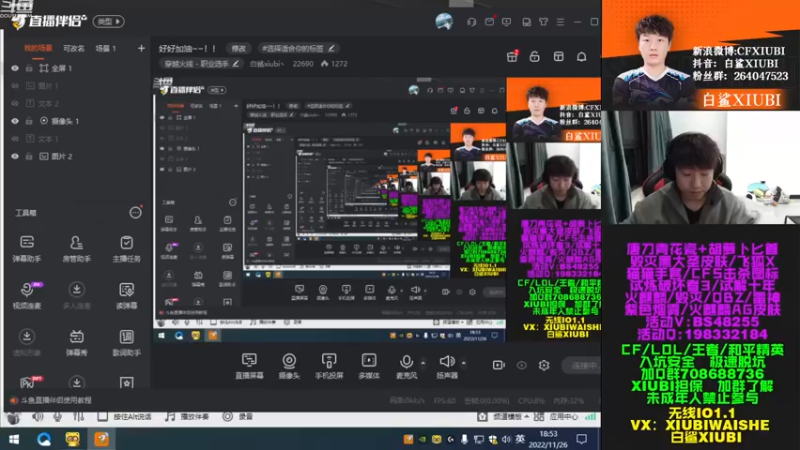The width and height of the screenshot is (800, 450).
Task: Click the lock icon beside the bell
Action: [x=535, y=57]
